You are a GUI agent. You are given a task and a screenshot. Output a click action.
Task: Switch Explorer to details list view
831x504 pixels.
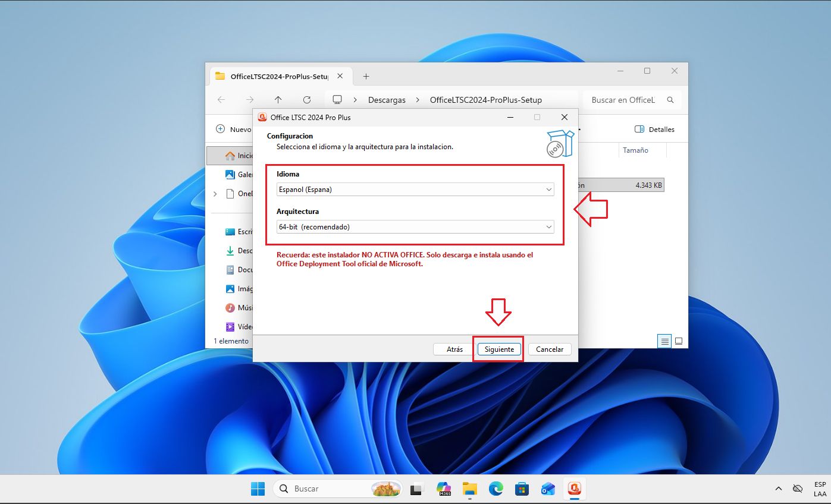[664, 341]
